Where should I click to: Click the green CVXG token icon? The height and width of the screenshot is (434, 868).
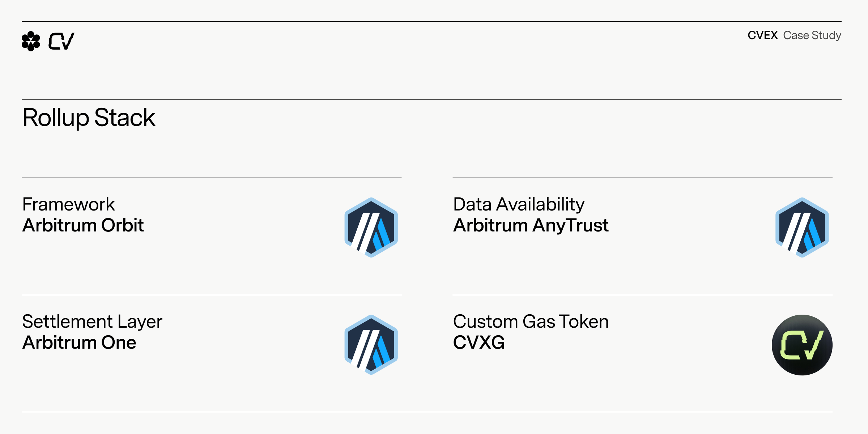point(802,345)
